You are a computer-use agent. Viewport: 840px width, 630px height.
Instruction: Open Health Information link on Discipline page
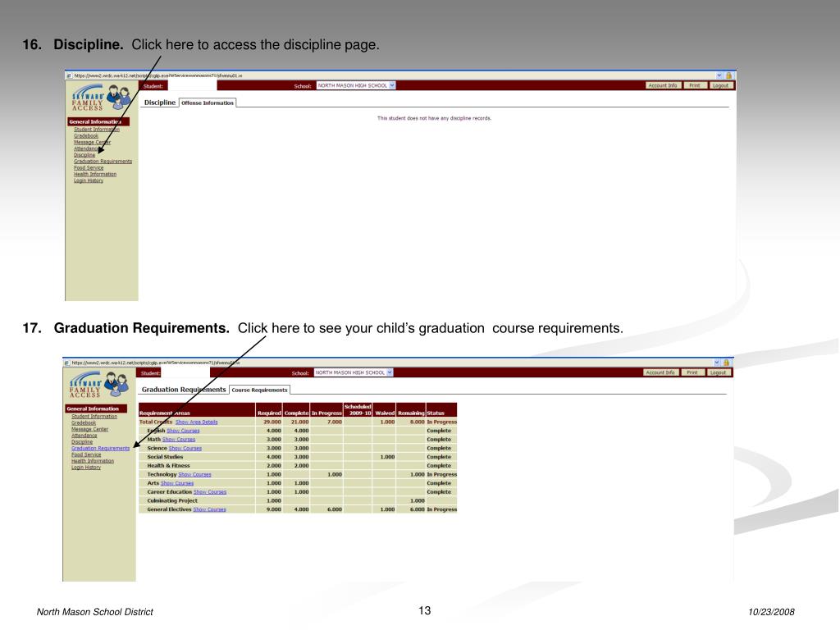click(95, 174)
